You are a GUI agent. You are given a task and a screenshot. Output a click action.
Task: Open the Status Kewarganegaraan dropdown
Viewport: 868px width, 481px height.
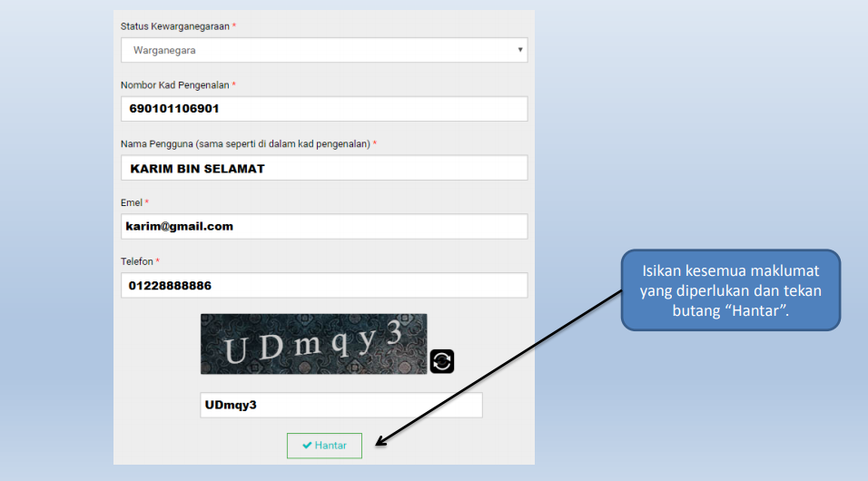click(323, 50)
